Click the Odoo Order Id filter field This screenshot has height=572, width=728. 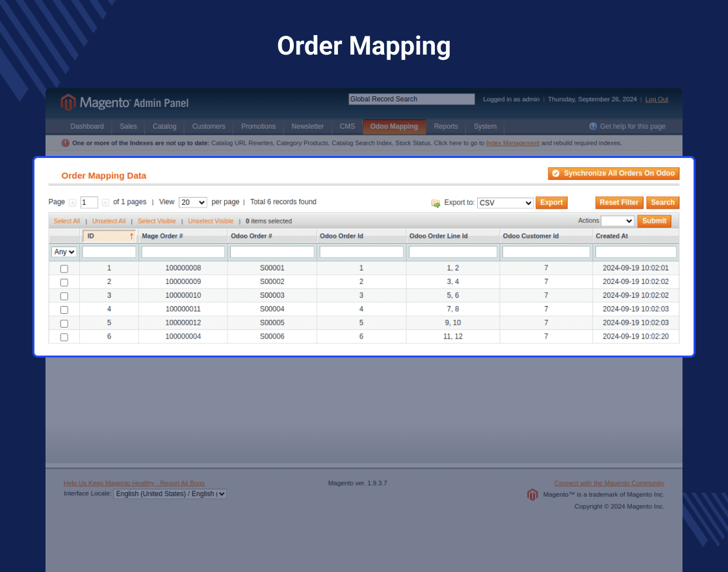tap(361, 252)
